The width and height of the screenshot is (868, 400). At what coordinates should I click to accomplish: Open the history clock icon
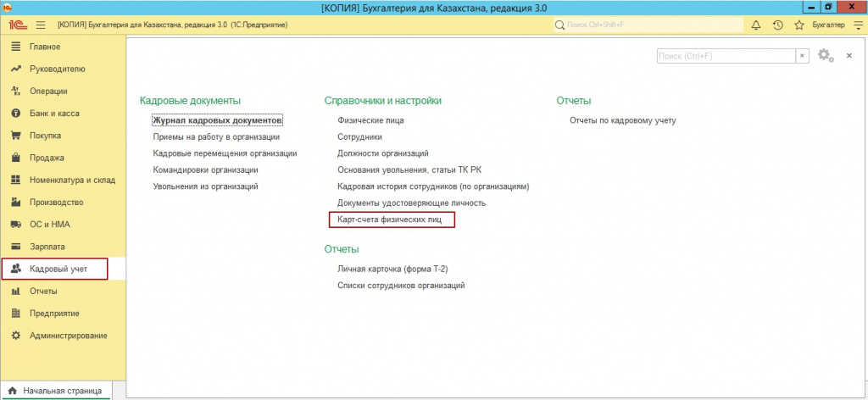pos(777,25)
